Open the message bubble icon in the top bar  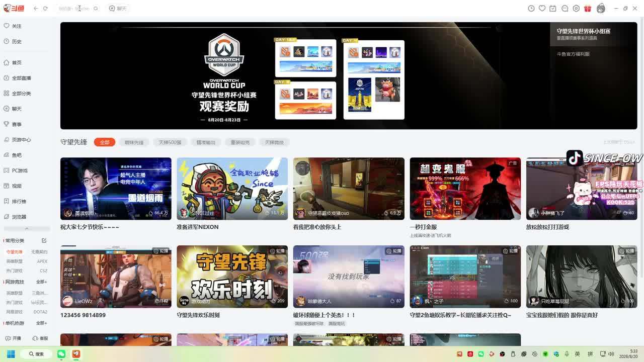click(565, 9)
